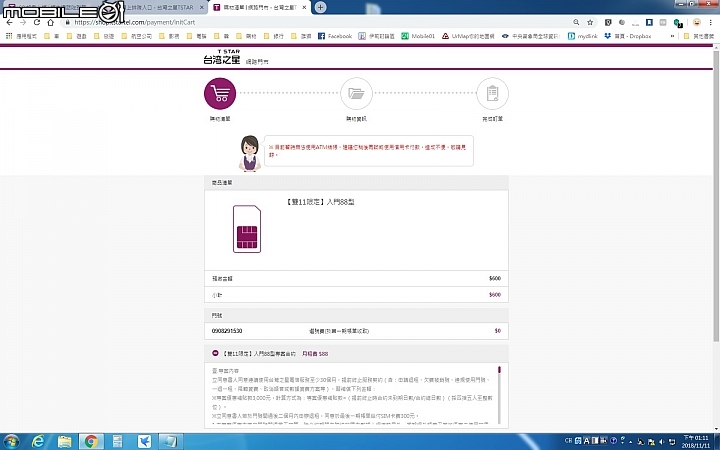The width and height of the screenshot is (720, 450).
Task: Bookmark this page with the star icon
Action: [590, 22]
